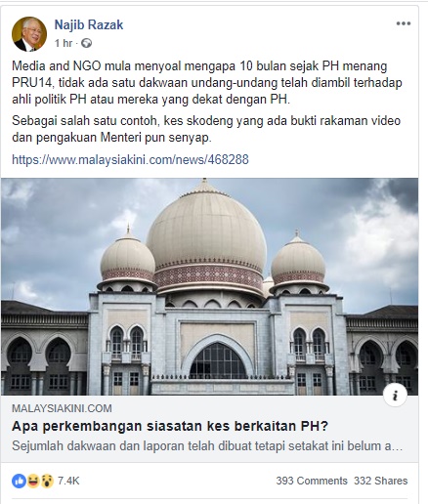Image resolution: width=428 pixels, height=504 pixels.
Task: Click the Wow reaction icon
Action: 47,481
